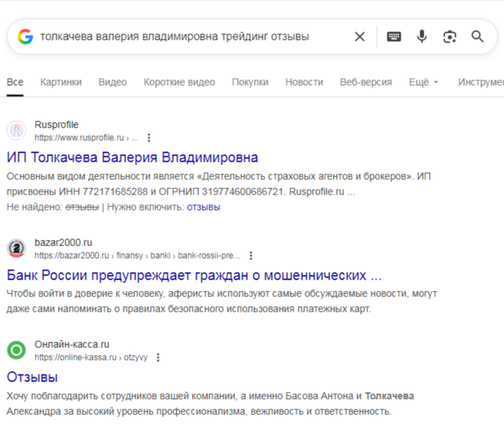Image resolution: width=504 pixels, height=431 pixels.
Task: Switch to the Новости tab
Action: point(304,82)
